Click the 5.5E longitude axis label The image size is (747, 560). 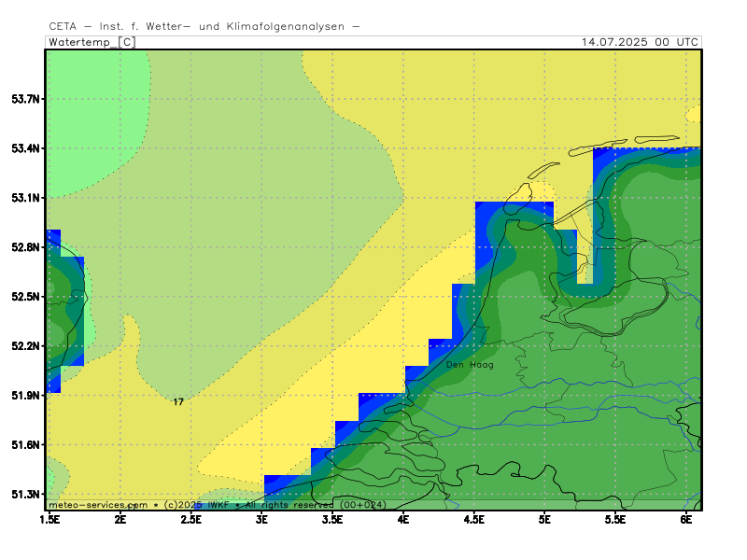tap(615, 520)
